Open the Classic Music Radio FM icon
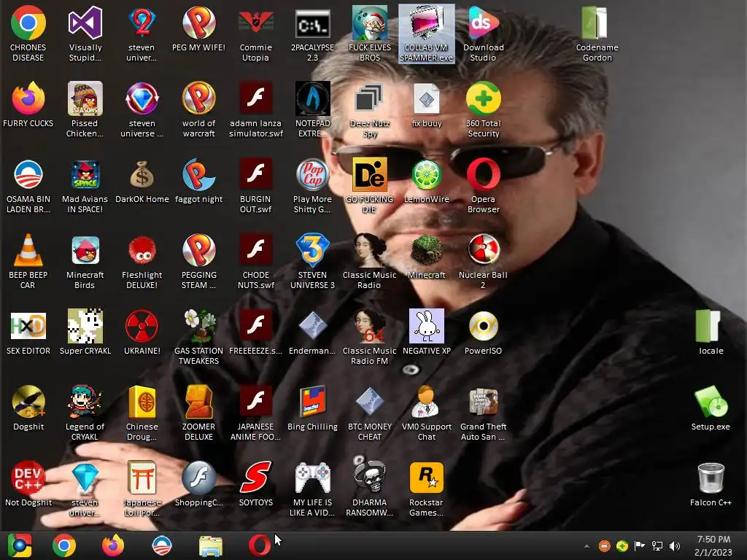747x560 pixels. click(x=370, y=326)
